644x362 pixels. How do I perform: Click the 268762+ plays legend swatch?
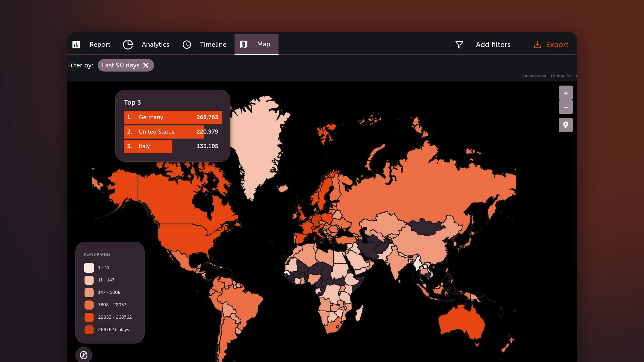pos(89,330)
